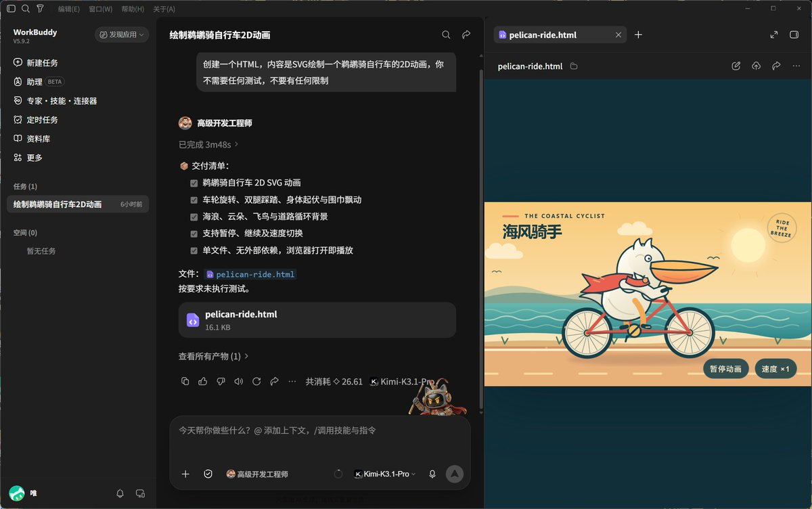Screen dimensions: 812x509
Task: Regenerate the response with the refresh icon
Action: coord(256,382)
